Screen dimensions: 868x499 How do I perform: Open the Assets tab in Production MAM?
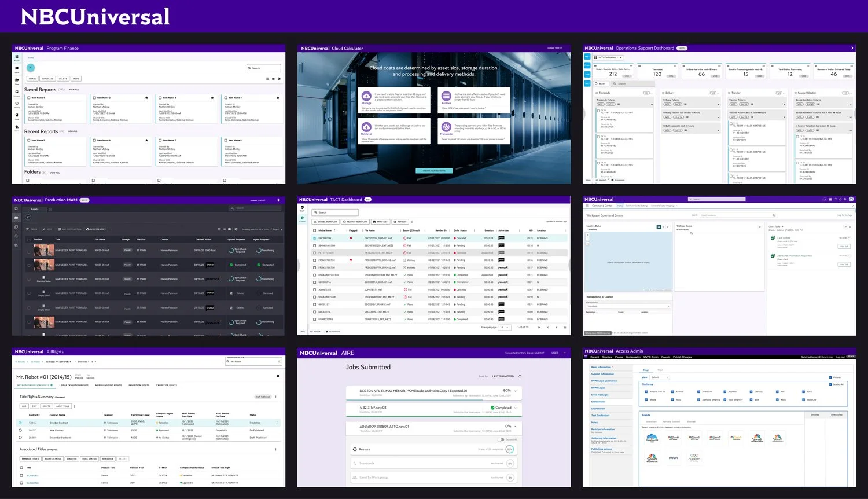click(35, 209)
